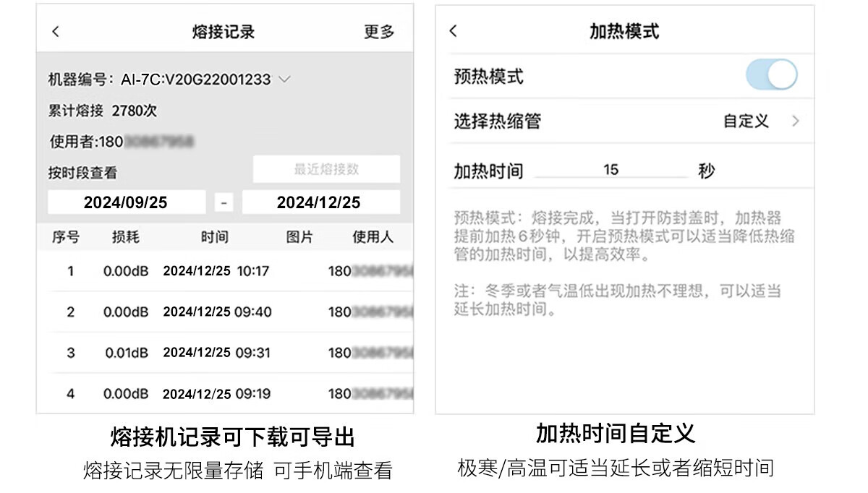Expand the 机器编号 dropdown arrow
Image resolution: width=868 pixels, height=493 pixels.
tap(285, 80)
